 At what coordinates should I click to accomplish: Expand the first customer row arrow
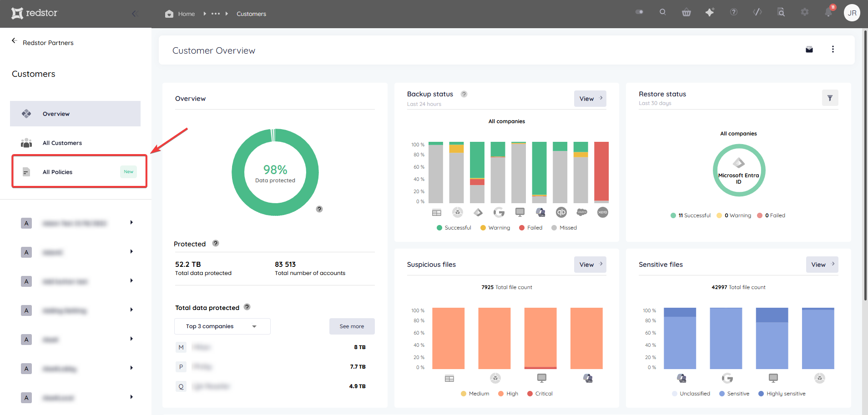(131, 223)
